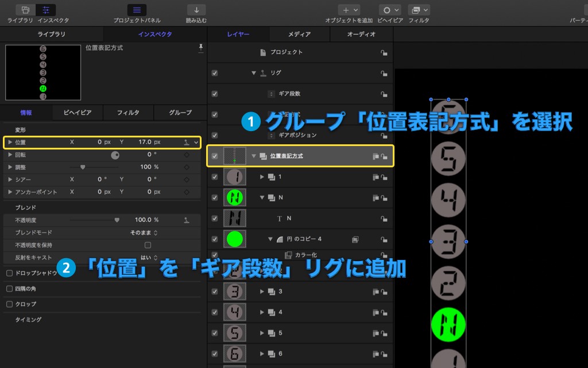Viewport: 588px width, 368px height.
Task: Toggle the プロジェクトパネル toolbar button
Action: [137, 10]
